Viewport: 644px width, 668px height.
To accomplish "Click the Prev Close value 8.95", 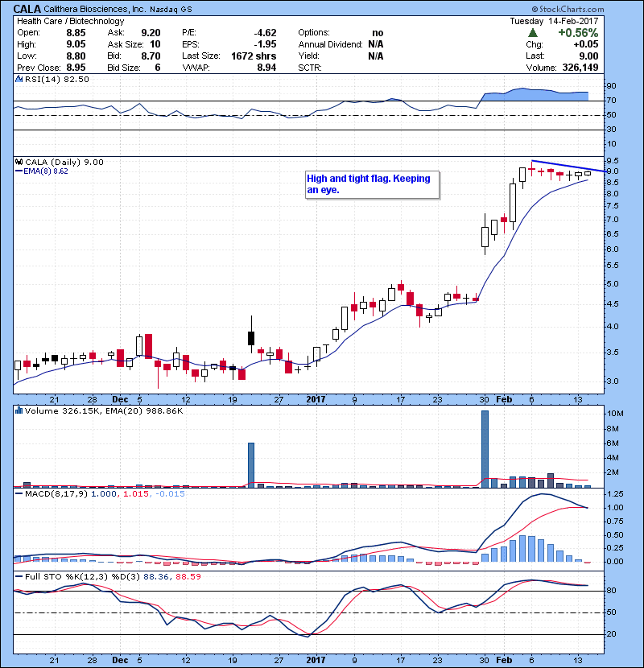I will (76, 68).
